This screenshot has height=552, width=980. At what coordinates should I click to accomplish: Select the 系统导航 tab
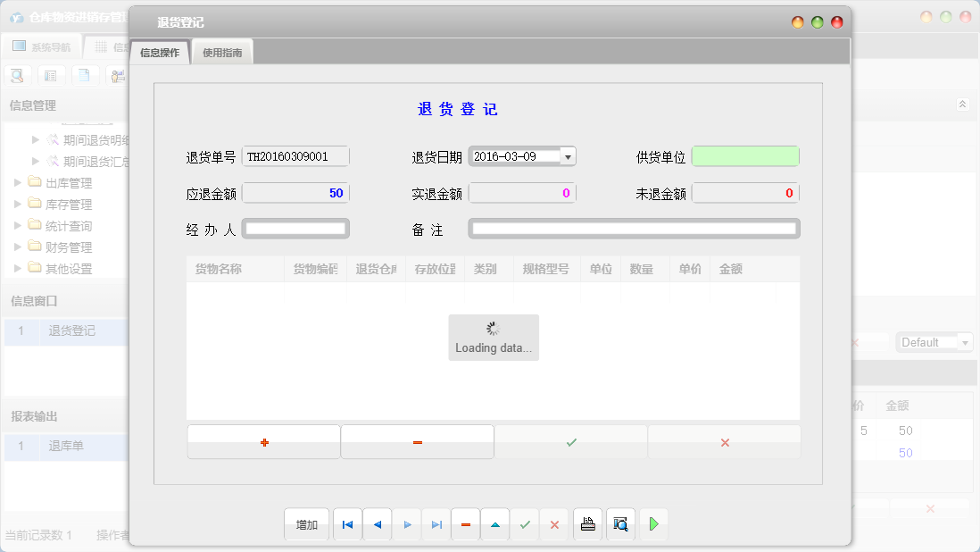43,46
